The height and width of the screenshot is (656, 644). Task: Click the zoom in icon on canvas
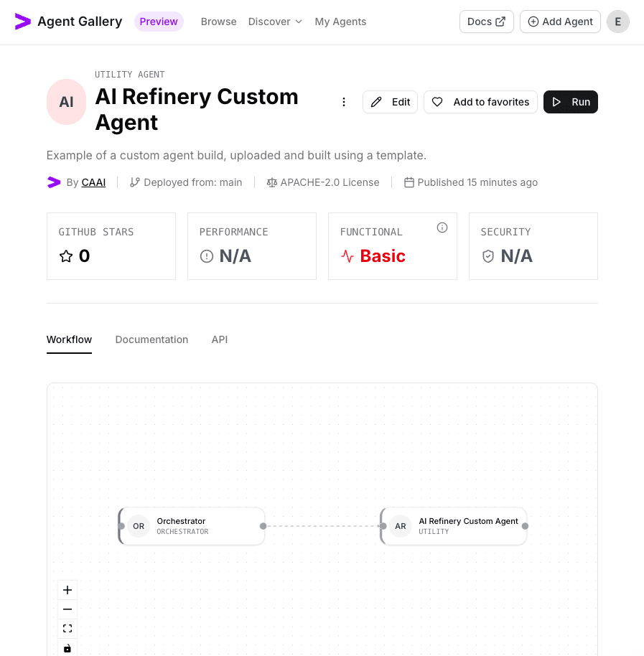pos(67,589)
